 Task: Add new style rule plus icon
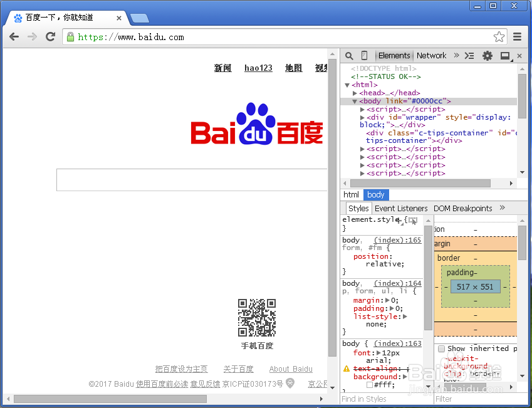click(400, 221)
